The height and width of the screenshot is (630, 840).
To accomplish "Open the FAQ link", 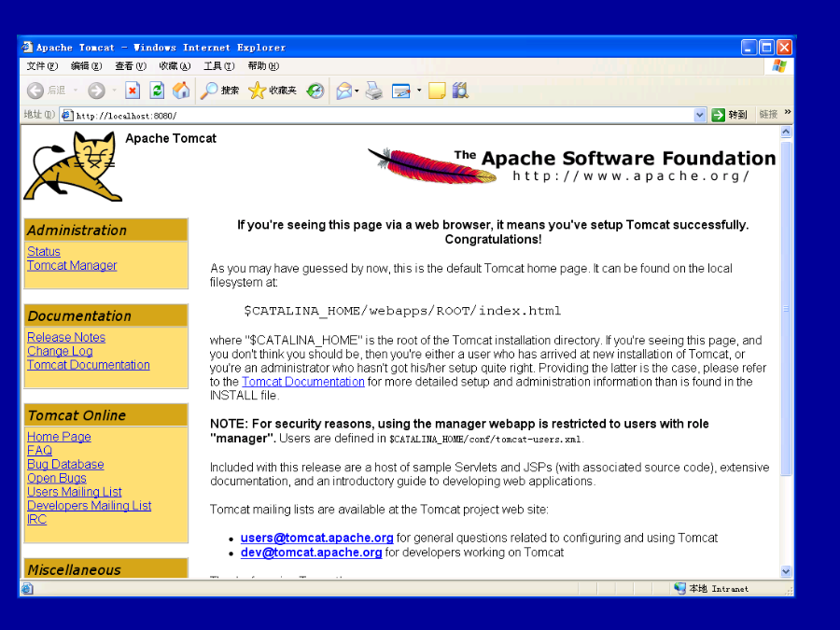I will pos(39,451).
